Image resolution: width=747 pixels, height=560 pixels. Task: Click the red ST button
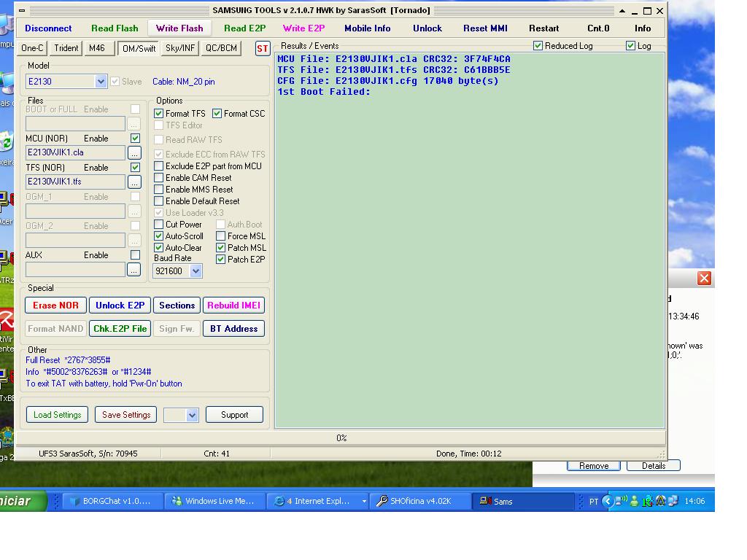[x=263, y=49]
